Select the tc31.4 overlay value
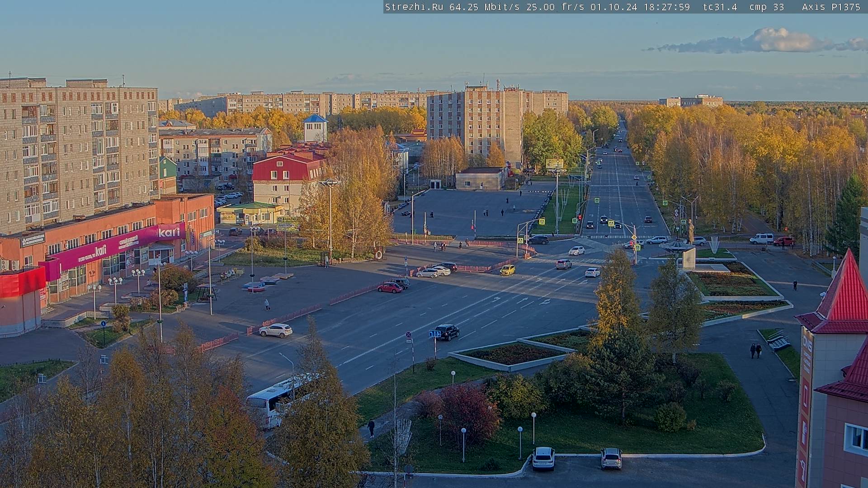 pyautogui.click(x=720, y=7)
